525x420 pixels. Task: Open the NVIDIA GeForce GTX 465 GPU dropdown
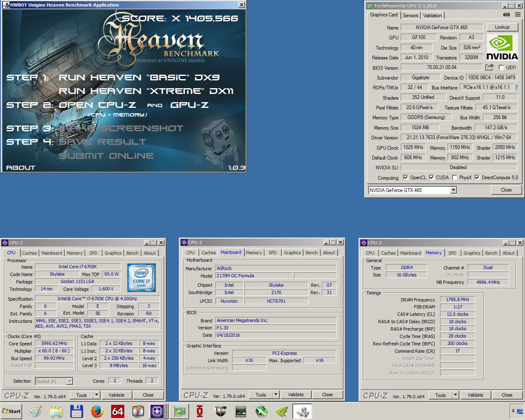[x=453, y=190]
